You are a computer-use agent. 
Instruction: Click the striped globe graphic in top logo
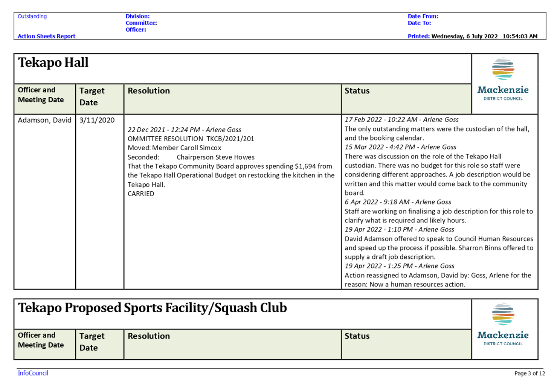click(x=504, y=69)
